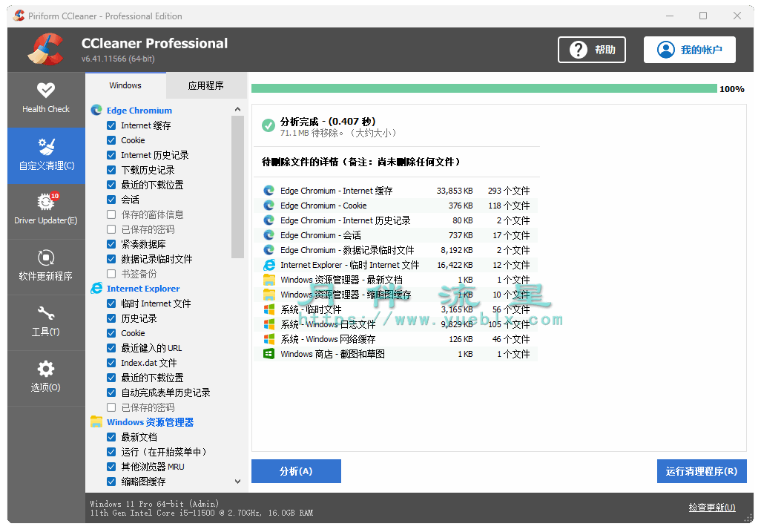Click the green 100% progress bar
Screen dimensions: 761x532
coord(484,88)
